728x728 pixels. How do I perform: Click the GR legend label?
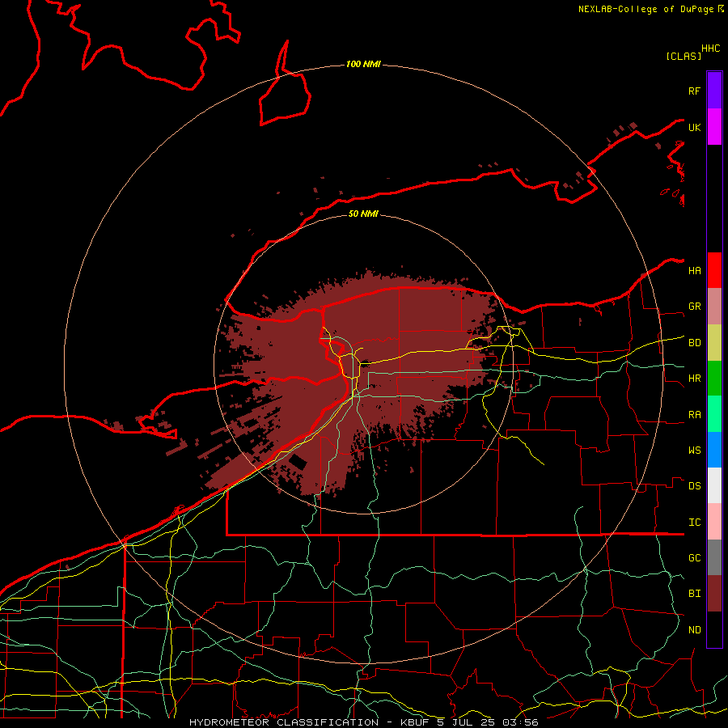[x=694, y=307]
